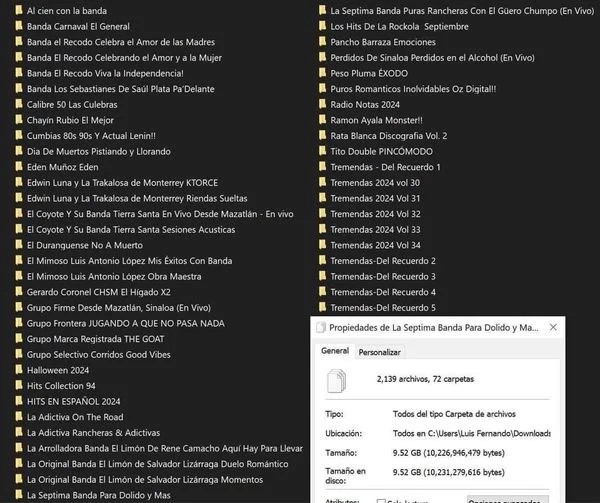Select the La Septima Banda Para Dolido y Mas folder icon
The height and width of the screenshot is (503, 600).
[x=18, y=495]
